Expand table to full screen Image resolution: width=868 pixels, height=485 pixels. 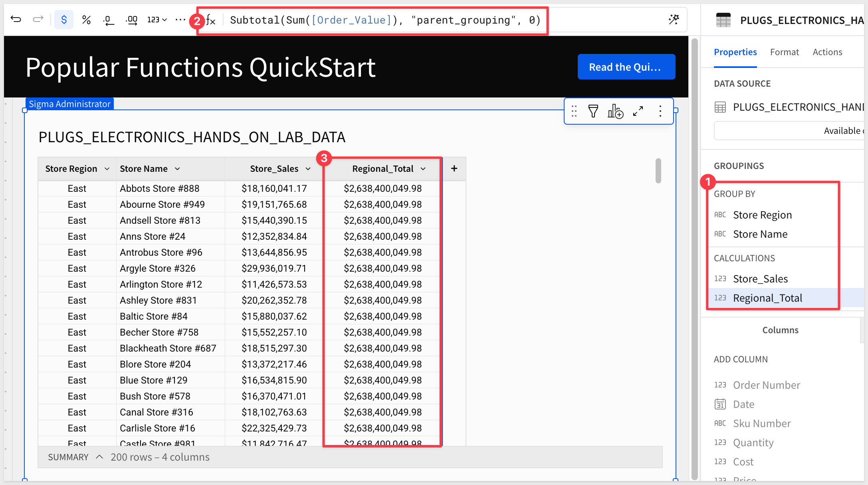point(638,111)
